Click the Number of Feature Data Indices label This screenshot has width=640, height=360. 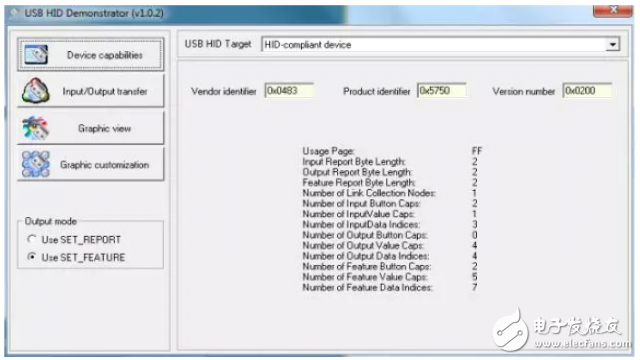pyautogui.click(x=367, y=287)
